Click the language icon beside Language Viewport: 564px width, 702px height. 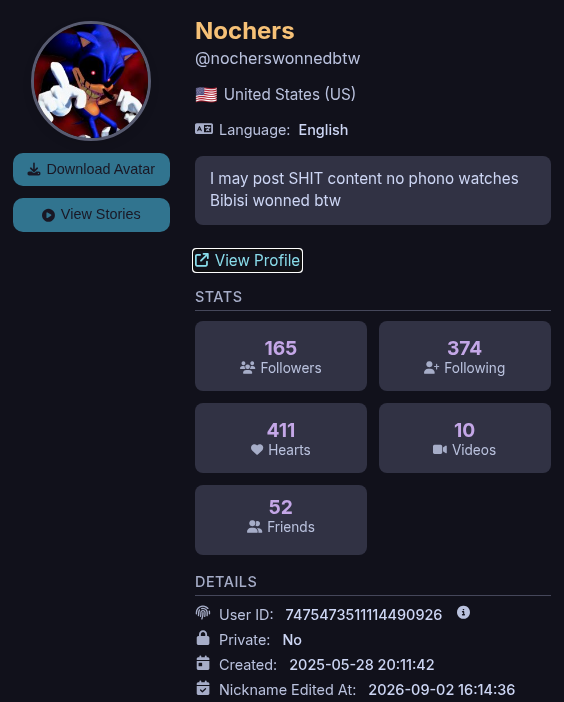(204, 129)
